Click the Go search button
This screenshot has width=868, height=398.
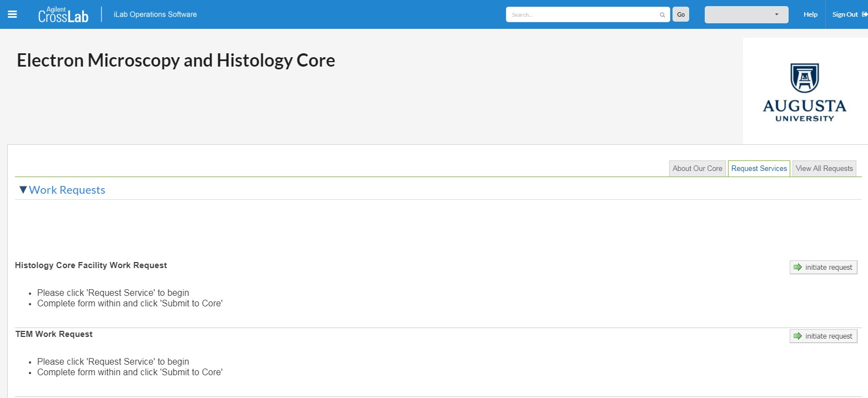point(681,14)
